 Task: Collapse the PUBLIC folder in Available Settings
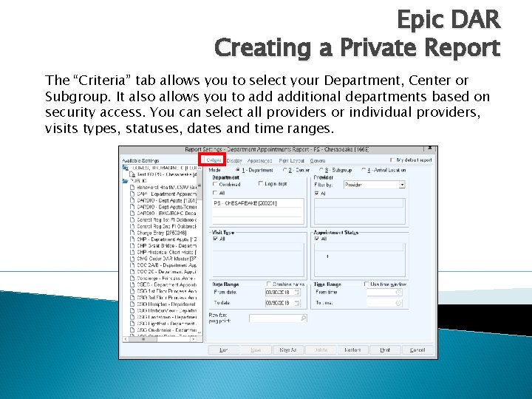(x=126, y=181)
